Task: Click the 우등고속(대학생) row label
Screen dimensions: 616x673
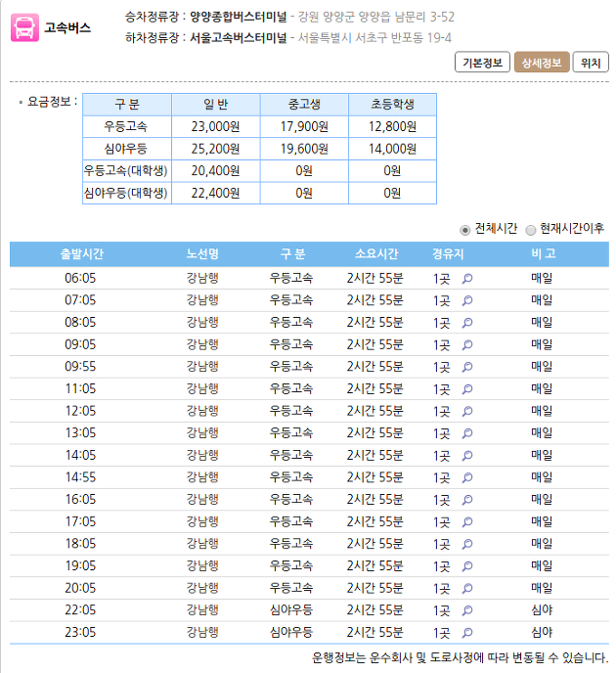Action: pyautogui.click(x=126, y=171)
